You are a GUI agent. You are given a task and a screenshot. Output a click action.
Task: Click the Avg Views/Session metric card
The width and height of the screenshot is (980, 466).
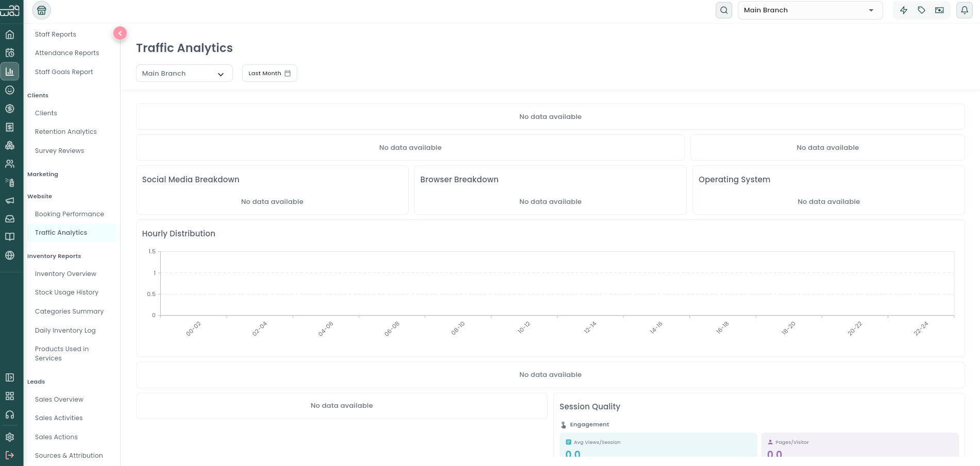[x=658, y=445]
